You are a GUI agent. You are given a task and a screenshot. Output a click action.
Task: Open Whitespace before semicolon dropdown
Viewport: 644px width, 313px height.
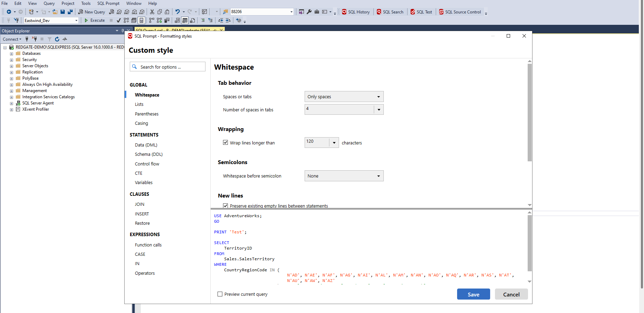pos(344,176)
